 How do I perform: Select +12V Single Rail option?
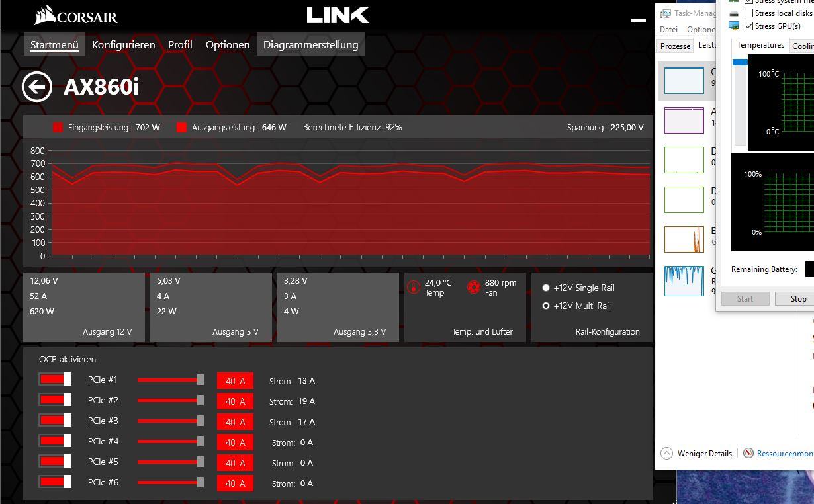coord(546,288)
